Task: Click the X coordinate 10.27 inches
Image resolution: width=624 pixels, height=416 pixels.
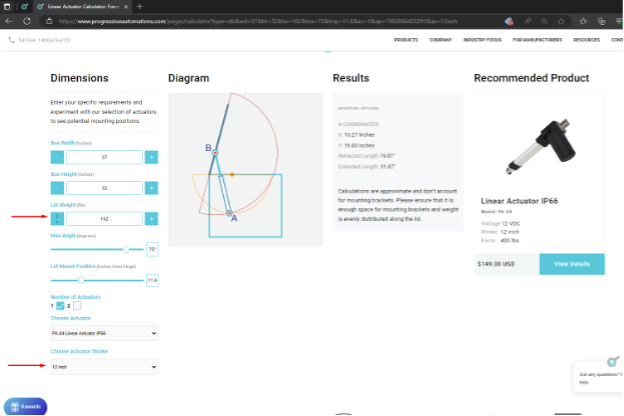Action: tap(356, 135)
